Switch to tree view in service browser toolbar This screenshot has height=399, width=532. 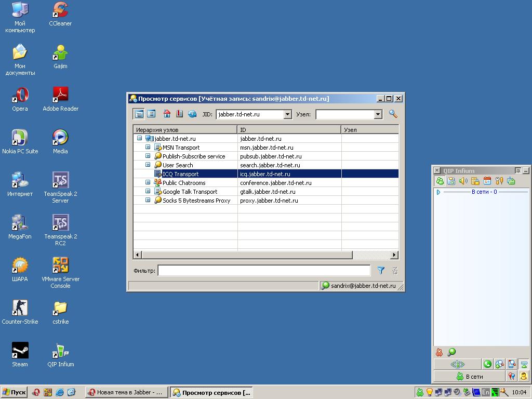point(139,114)
